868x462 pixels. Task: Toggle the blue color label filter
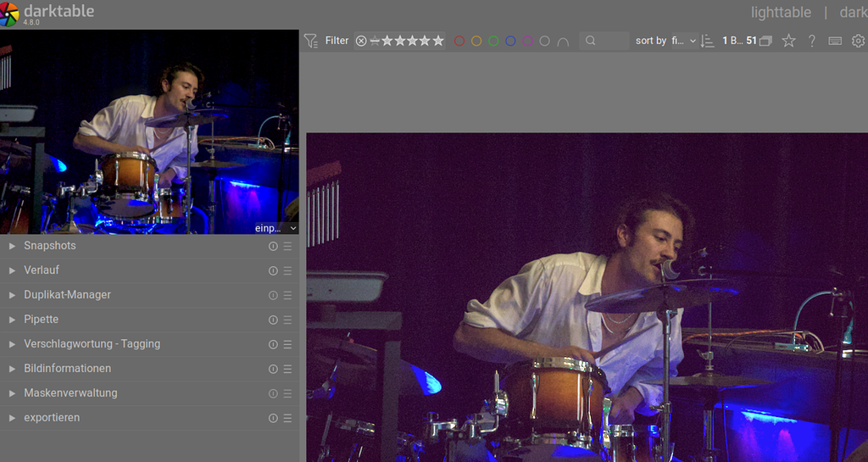click(510, 41)
